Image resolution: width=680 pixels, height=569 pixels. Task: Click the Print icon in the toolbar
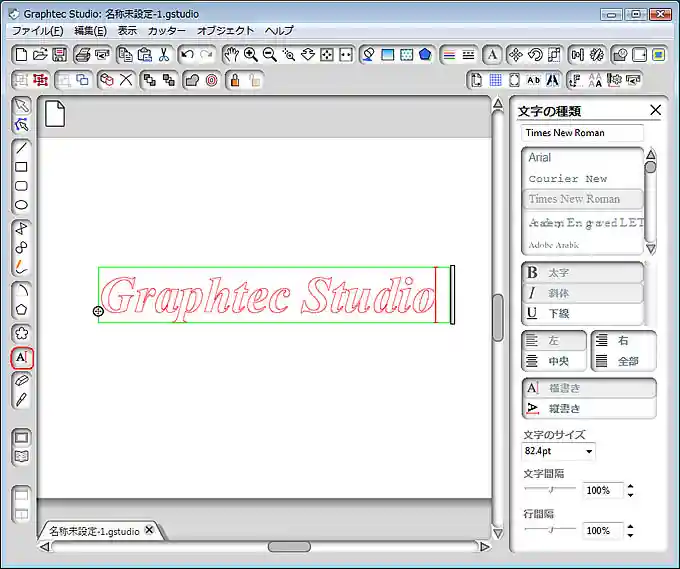coord(82,55)
